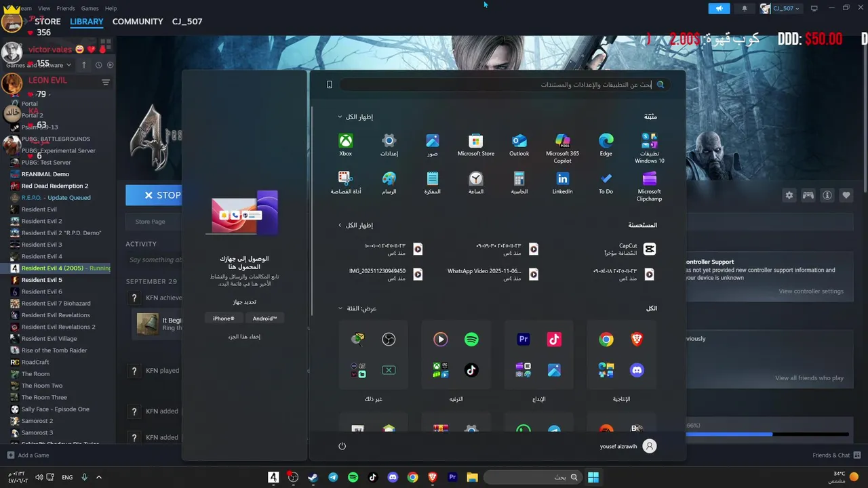Viewport: 868px width, 488px height.
Task: Switch to Steam COMMUNITY tab
Action: tap(138, 22)
